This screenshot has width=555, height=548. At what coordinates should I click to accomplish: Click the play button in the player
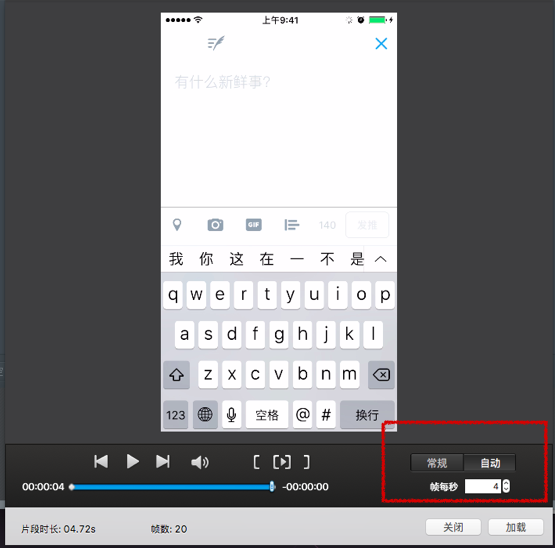pyautogui.click(x=132, y=461)
